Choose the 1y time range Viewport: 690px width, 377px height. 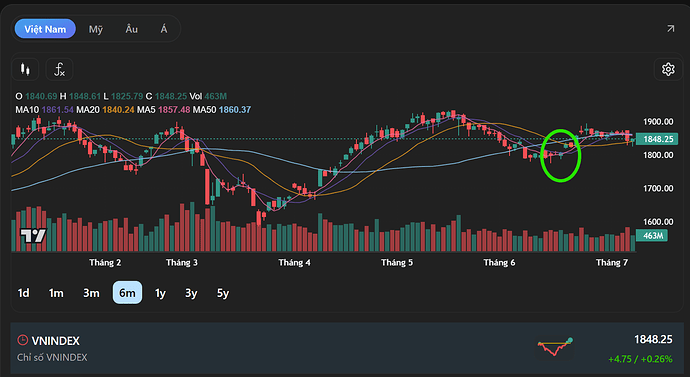coord(160,293)
